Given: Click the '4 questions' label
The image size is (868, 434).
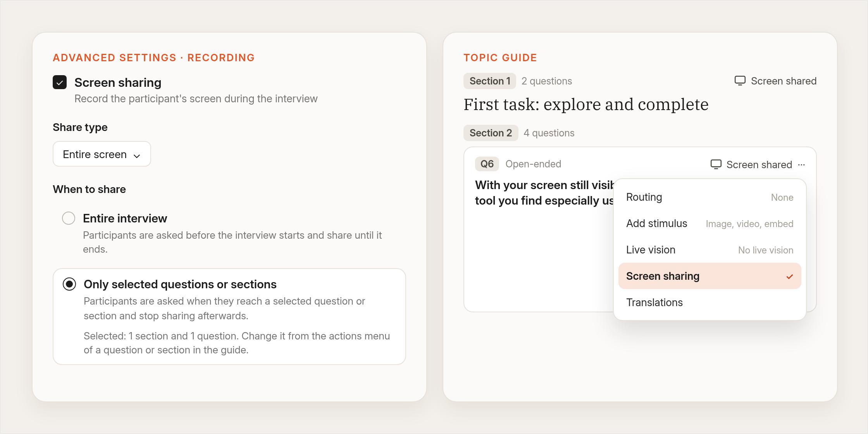Looking at the screenshot, I should tap(549, 133).
